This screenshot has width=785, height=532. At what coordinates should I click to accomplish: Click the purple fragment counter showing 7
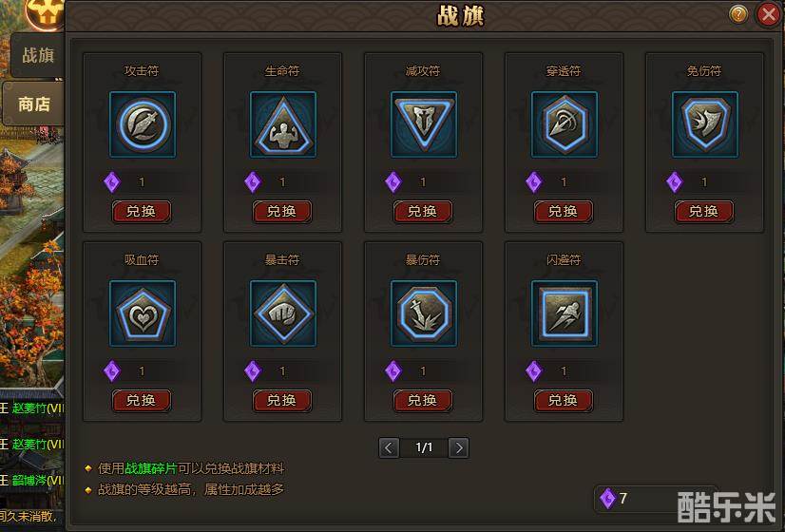click(614, 499)
